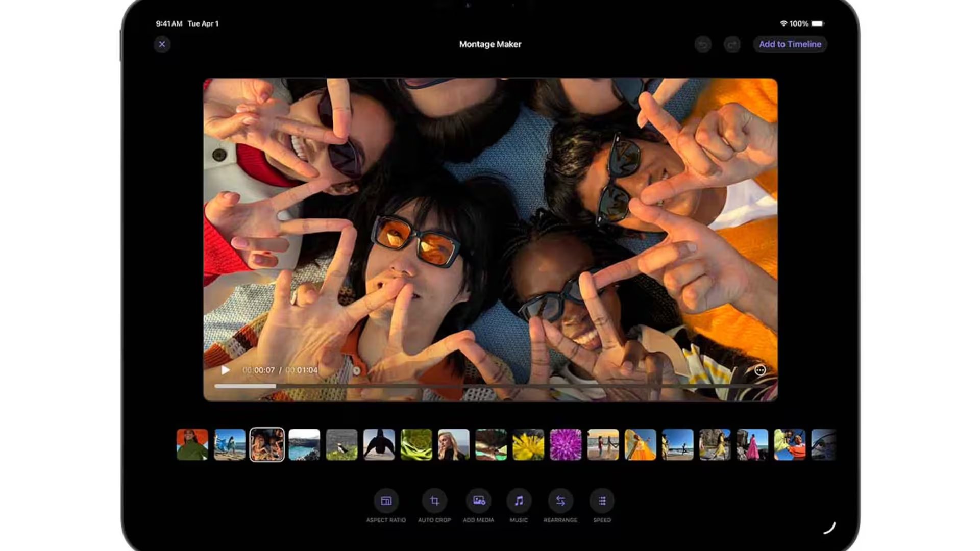Click the battery indicator in the status bar
The width and height of the screenshot is (980, 551).
tap(817, 23)
